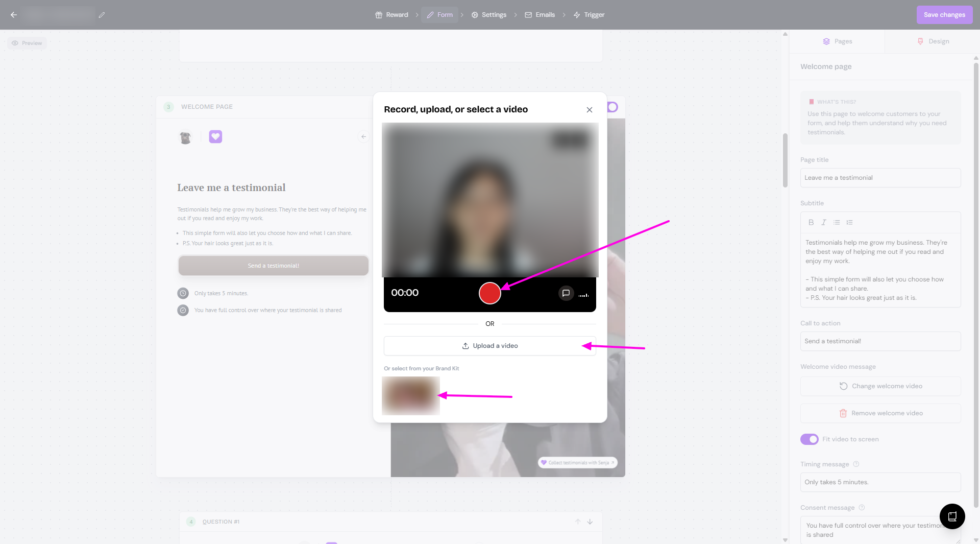Select the Brand Kit video thumbnail

point(410,396)
